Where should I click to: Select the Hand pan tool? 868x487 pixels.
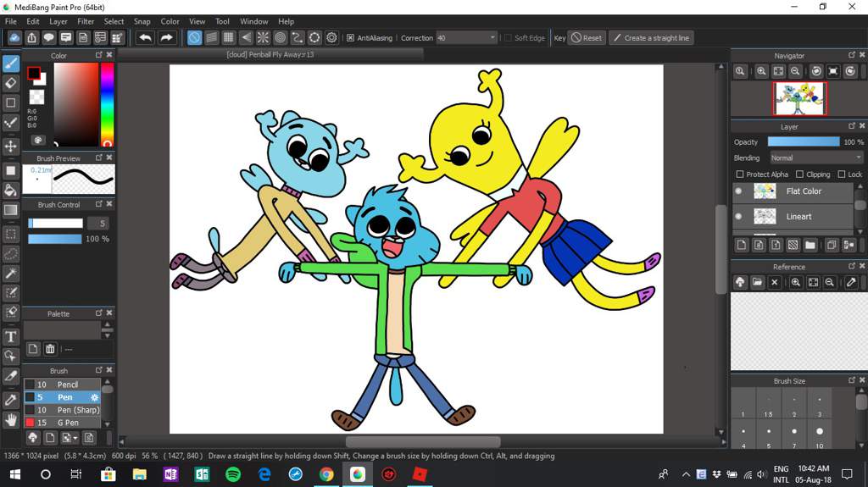[x=10, y=420]
